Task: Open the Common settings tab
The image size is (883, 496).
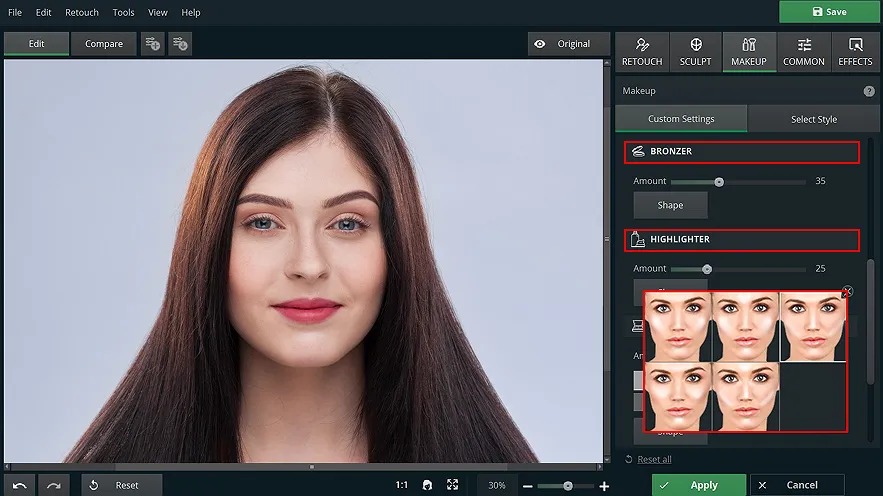Action: click(x=804, y=52)
